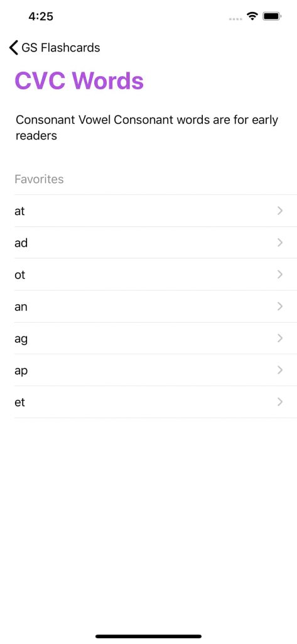Open the "ap" word list
This screenshot has width=297, height=644.
pyautogui.click(x=156, y=370)
